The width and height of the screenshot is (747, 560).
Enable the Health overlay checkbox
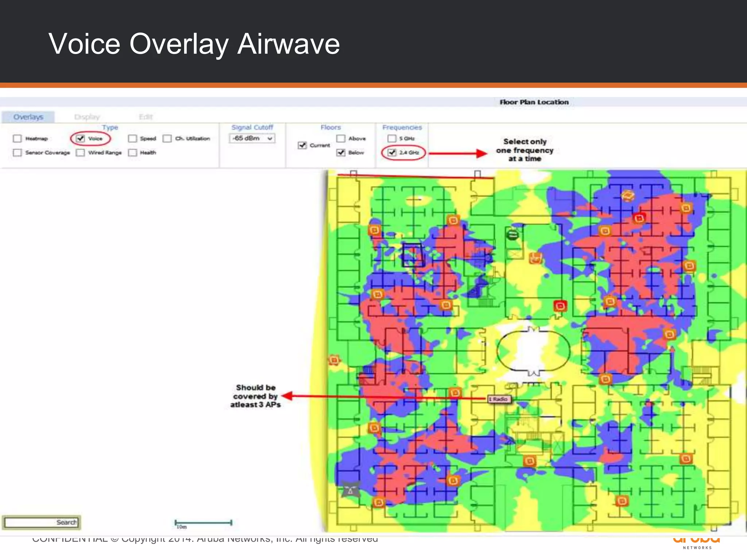[x=132, y=152]
